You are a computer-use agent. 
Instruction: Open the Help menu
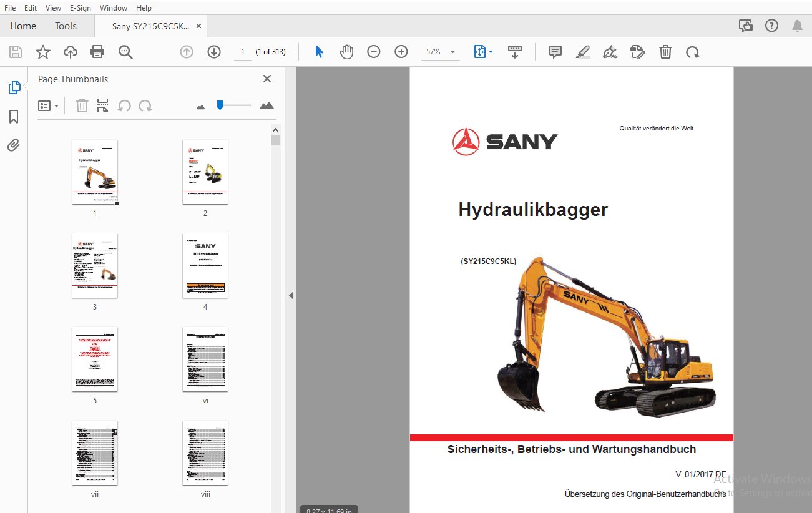point(144,8)
